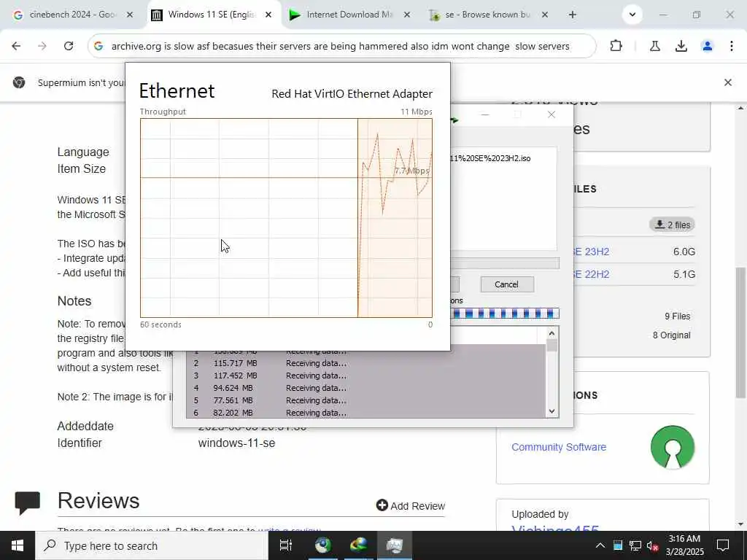Click the Community Software green logo
The image size is (747, 560).
tap(672, 447)
